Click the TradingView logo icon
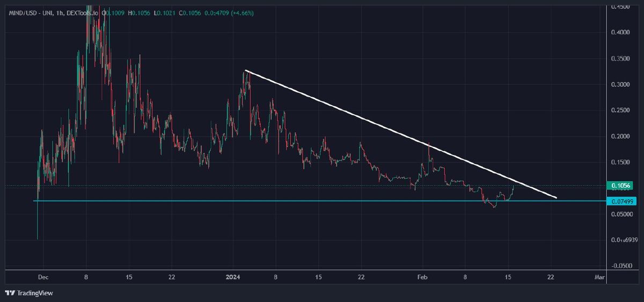This screenshot has width=644, height=302. (10, 293)
